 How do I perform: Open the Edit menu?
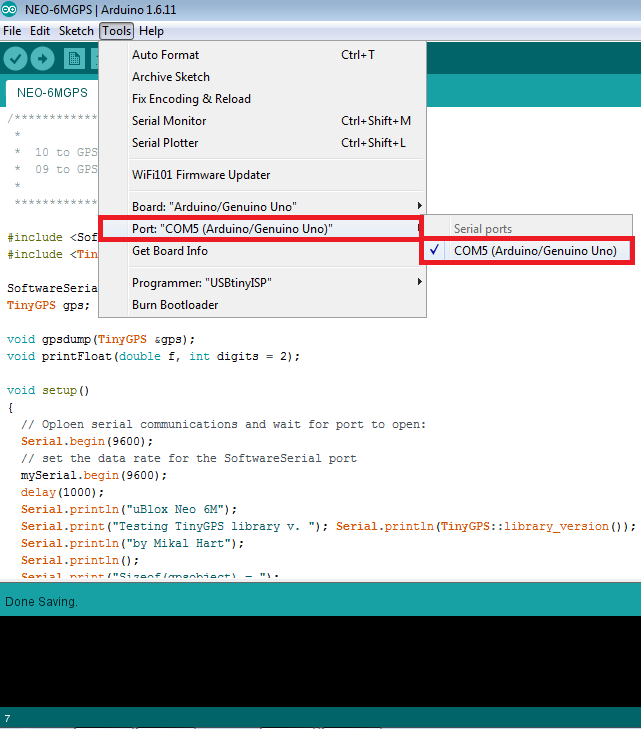point(40,31)
